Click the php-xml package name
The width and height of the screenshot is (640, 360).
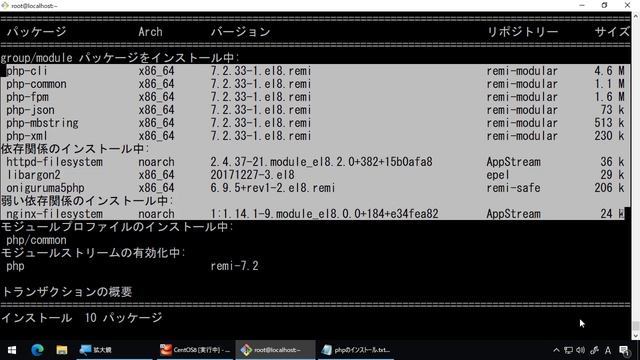[27, 136]
